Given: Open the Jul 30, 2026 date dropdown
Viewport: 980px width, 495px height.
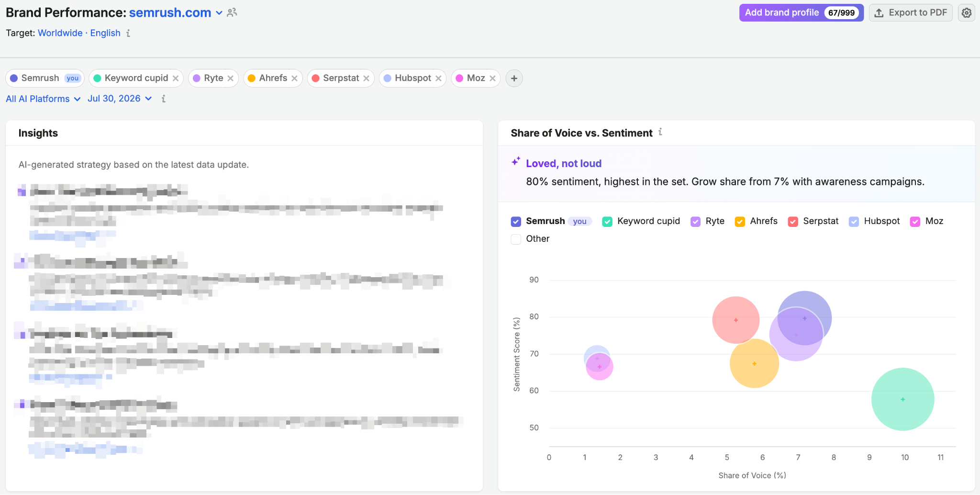Looking at the screenshot, I should 120,99.
